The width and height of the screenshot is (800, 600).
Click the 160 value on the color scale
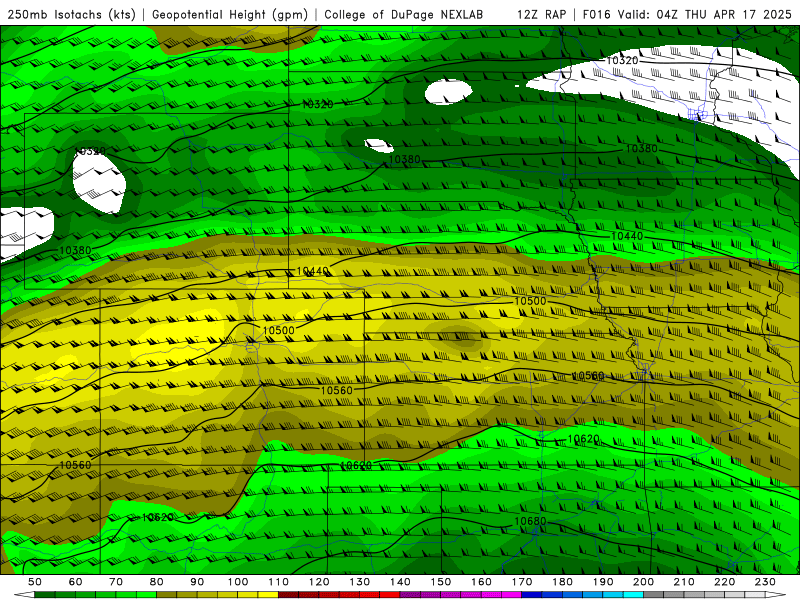[x=481, y=582]
